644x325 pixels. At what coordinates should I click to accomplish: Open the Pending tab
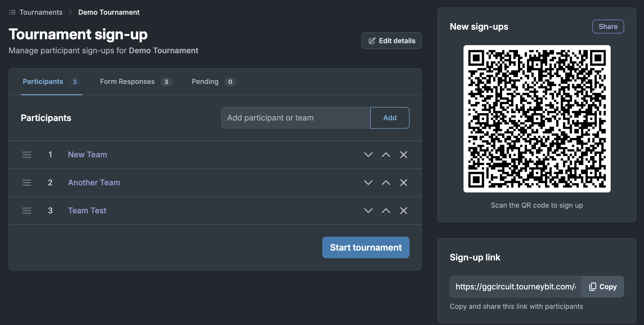point(214,81)
